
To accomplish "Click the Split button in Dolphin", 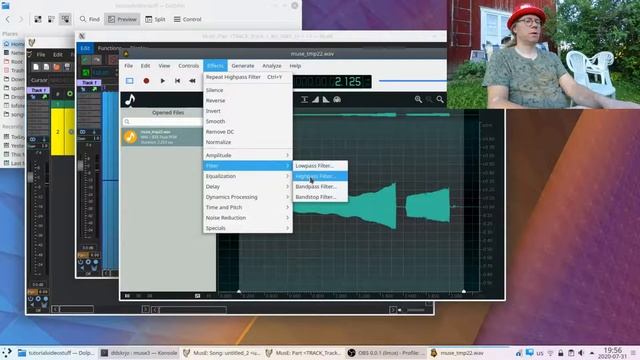I will 156,19.
